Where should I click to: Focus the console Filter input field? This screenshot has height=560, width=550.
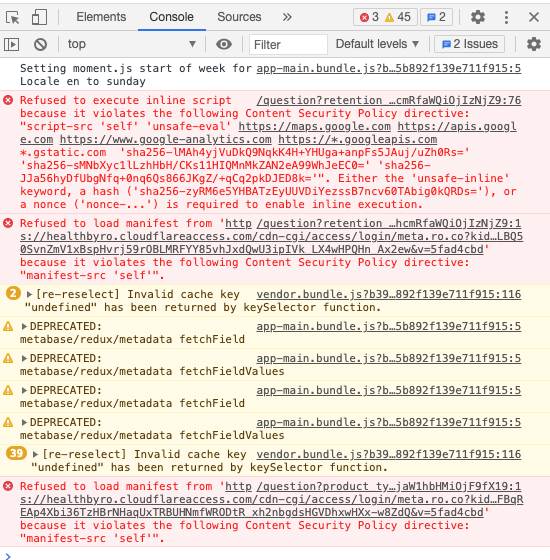coord(288,45)
